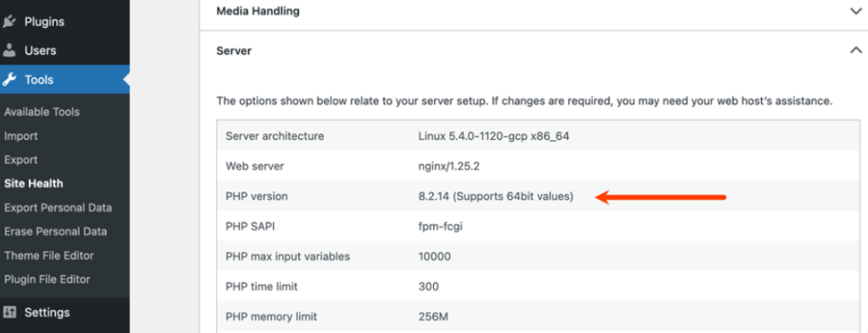This screenshot has height=333, width=868.
Task: Click the Plugins plug icon
Action: point(8,22)
